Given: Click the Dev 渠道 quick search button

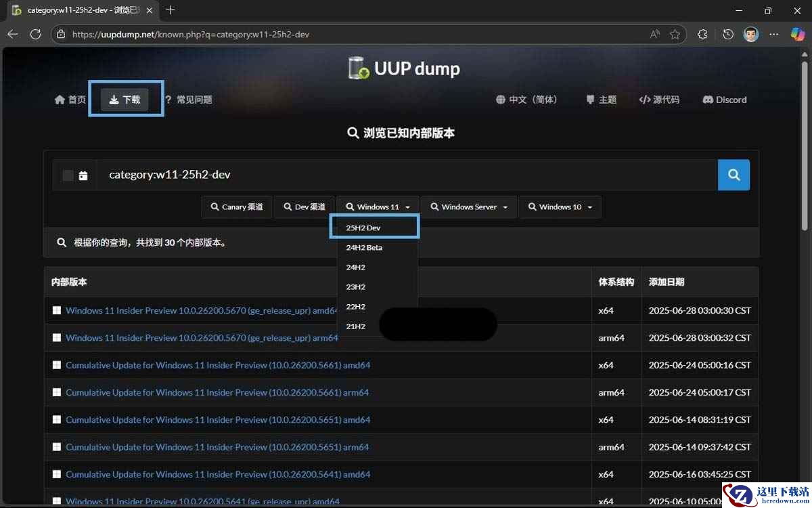Looking at the screenshot, I should (x=304, y=207).
